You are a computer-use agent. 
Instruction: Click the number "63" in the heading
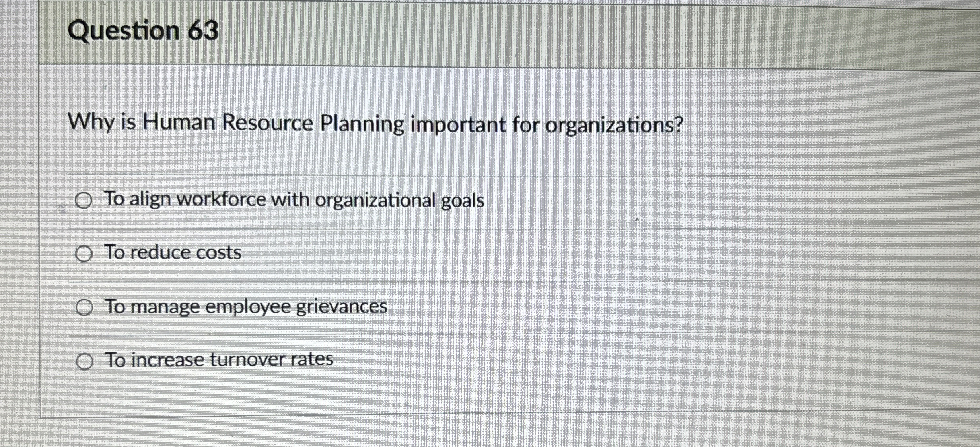click(x=203, y=31)
